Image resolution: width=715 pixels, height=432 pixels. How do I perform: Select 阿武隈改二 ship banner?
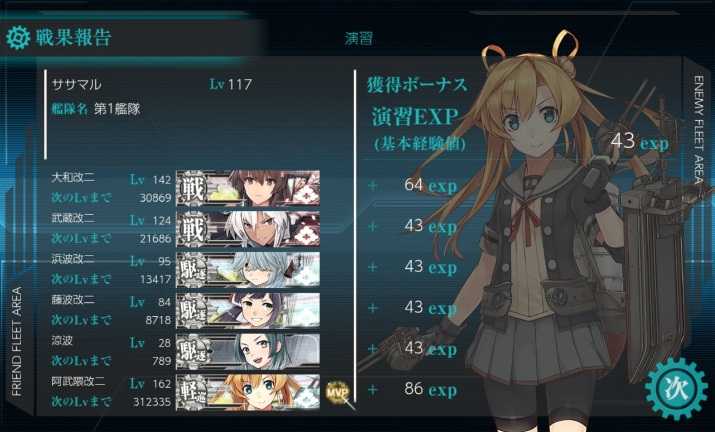pyautogui.click(x=248, y=392)
